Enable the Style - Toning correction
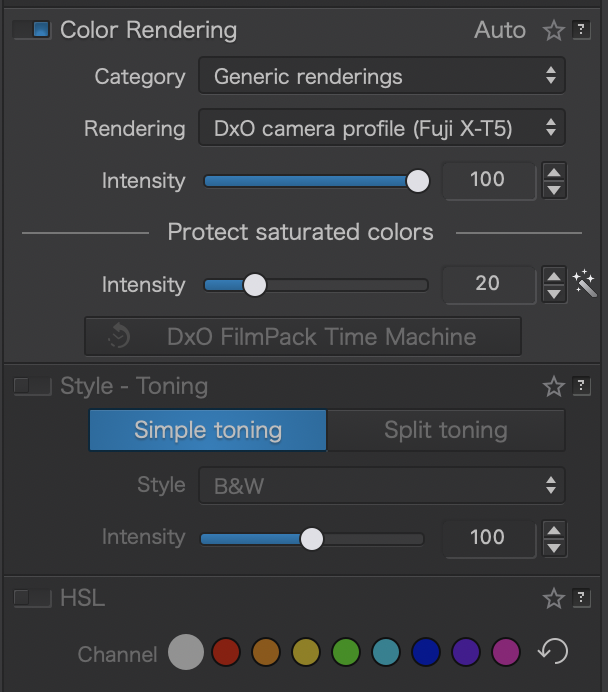Screen dimensions: 608x692 (32, 387)
